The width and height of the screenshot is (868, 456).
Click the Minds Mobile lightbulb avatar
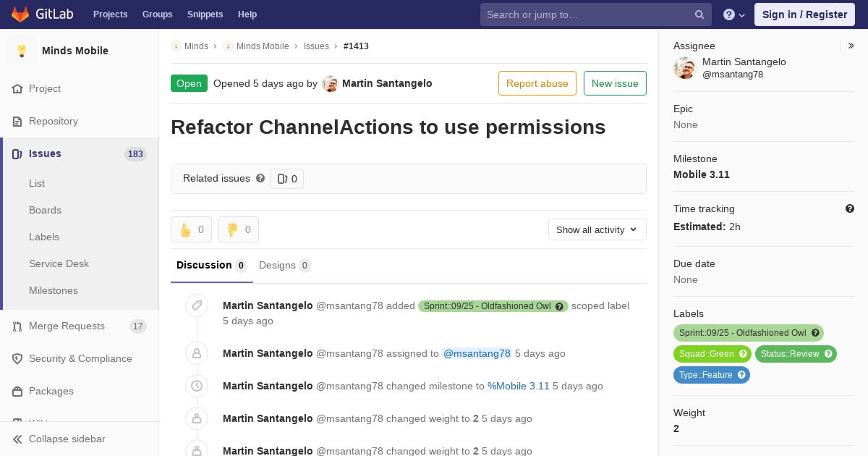point(22,51)
